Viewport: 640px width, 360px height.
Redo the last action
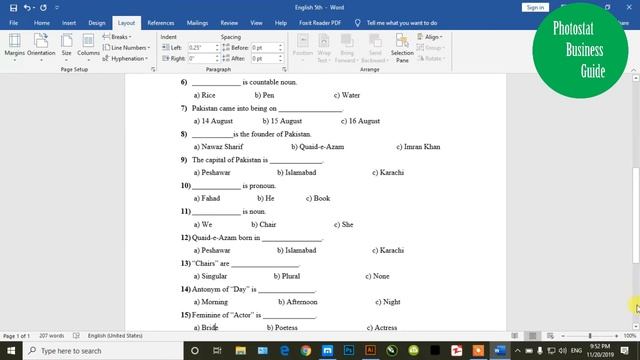click(43, 8)
